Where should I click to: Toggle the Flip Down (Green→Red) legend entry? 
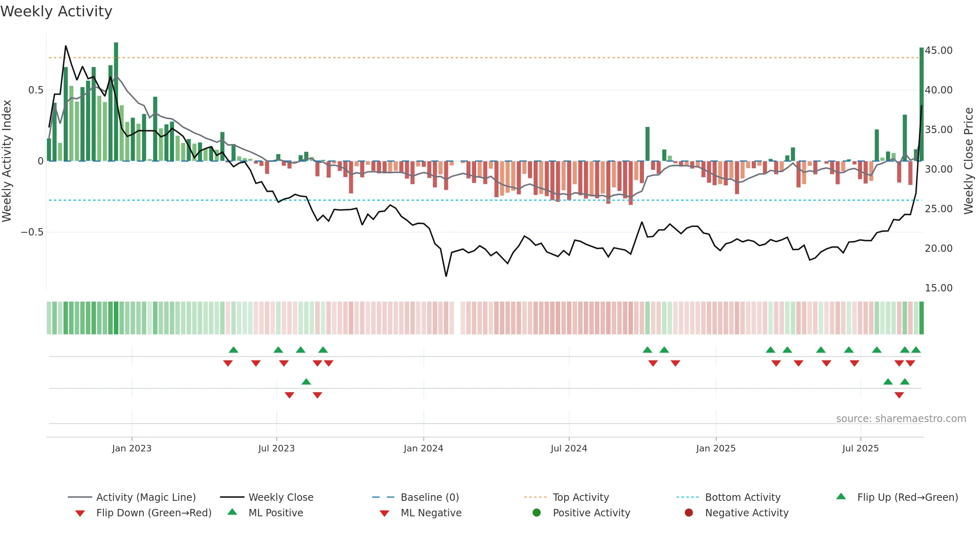[143, 513]
